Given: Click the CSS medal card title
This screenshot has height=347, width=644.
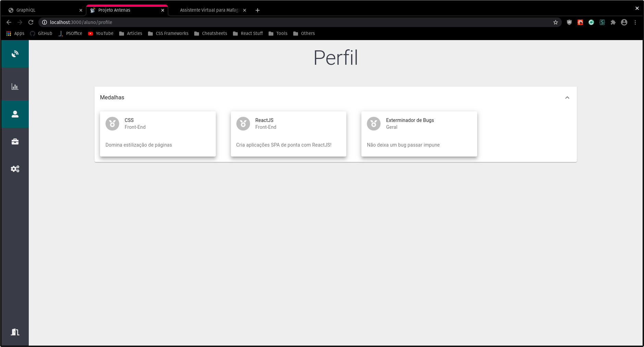Looking at the screenshot, I should pos(129,120).
